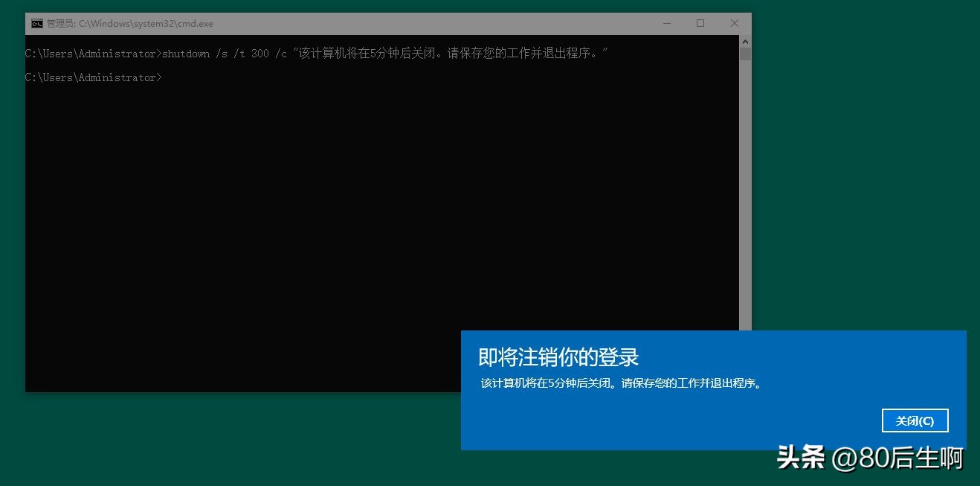The width and height of the screenshot is (980, 486).
Task: Click the cmd.exe title bar text
Action: pos(130,23)
